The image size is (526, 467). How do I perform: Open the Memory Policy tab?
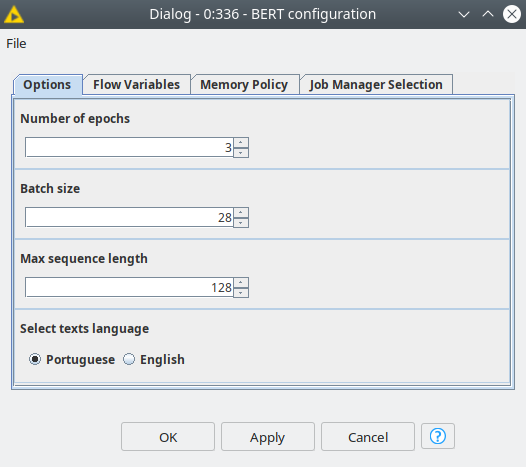tap(244, 85)
